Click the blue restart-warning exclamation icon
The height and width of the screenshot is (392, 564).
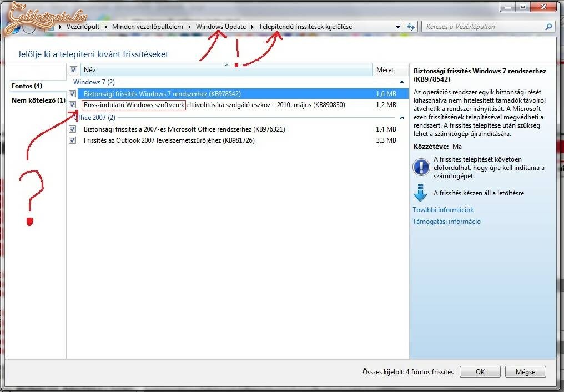[421, 167]
